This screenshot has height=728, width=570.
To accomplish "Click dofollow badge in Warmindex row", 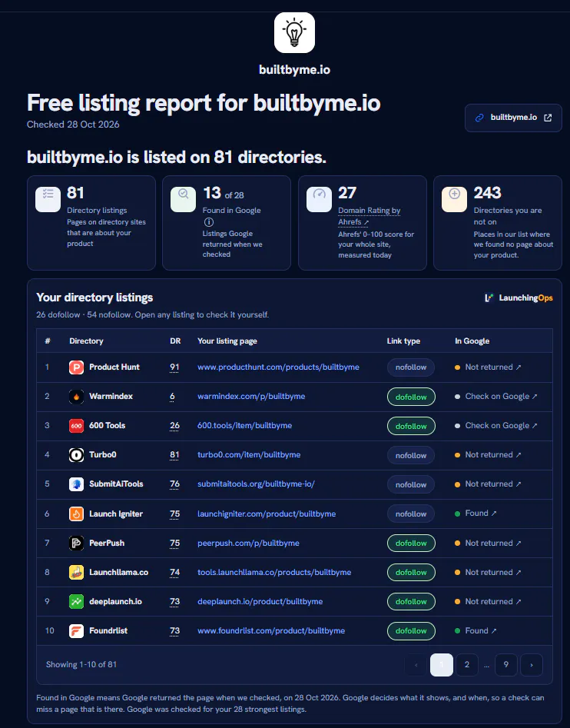I will [411, 397].
